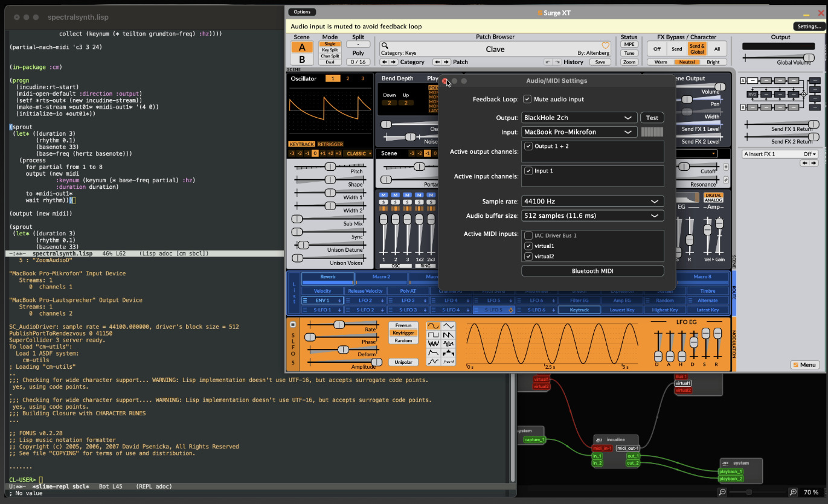This screenshot has width=828, height=504.
Task: Choose the Bright character option
Action: [713, 62]
